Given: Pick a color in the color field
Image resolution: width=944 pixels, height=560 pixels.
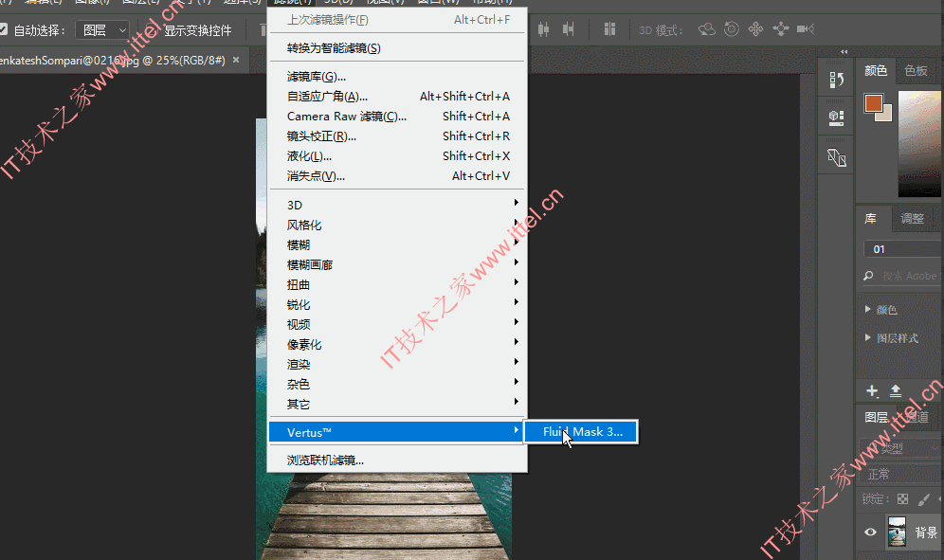Looking at the screenshot, I should (920, 144).
